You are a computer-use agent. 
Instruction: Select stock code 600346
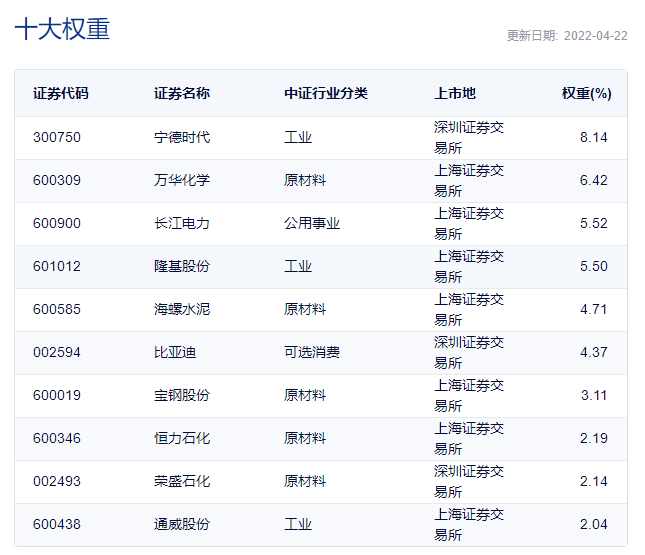tap(57, 438)
